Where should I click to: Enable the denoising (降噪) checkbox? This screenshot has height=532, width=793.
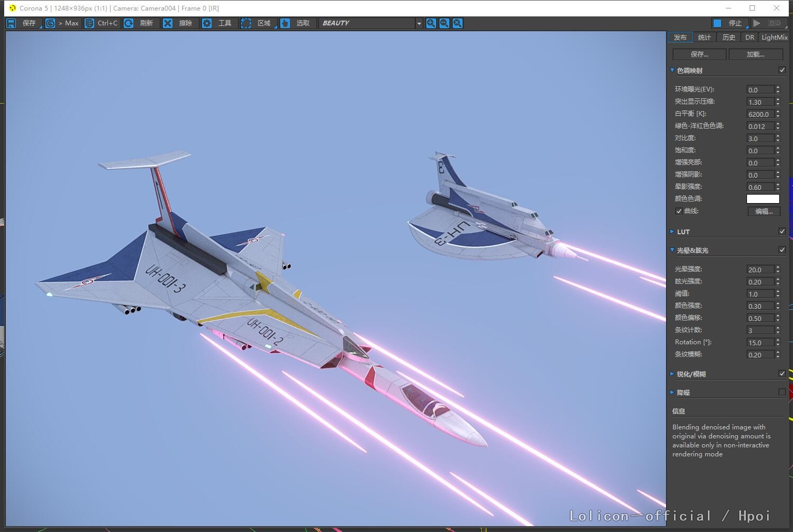click(x=782, y=392)
